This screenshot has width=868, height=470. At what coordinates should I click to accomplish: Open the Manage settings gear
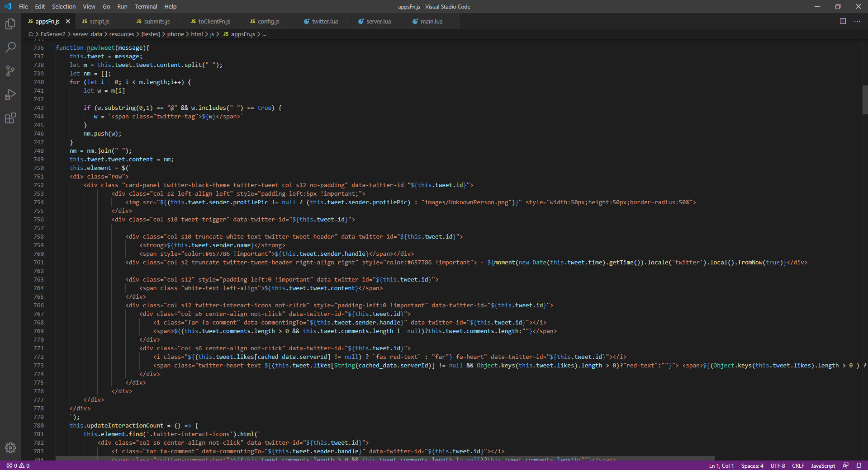tap(10, 448)
